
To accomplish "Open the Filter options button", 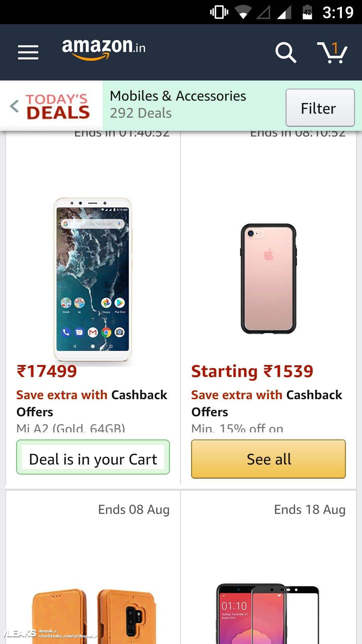I will pyautogui.click(x=320, y=108).
